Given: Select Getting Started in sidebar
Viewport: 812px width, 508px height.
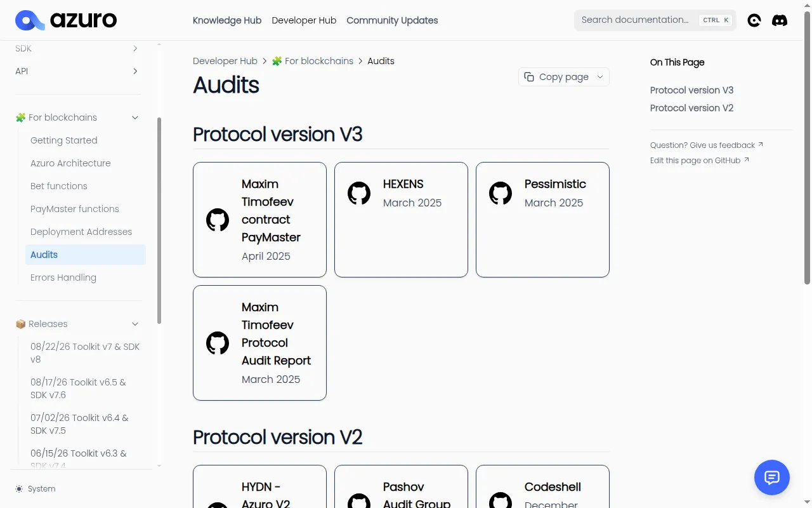Looking at the screenshot, I should coord(86,140).
